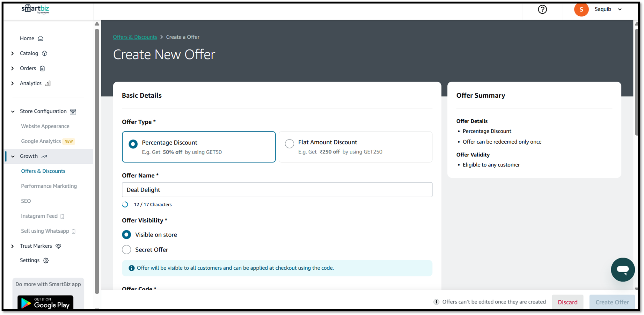Click the NEW badge beside Google Analytics

point(69,141)
